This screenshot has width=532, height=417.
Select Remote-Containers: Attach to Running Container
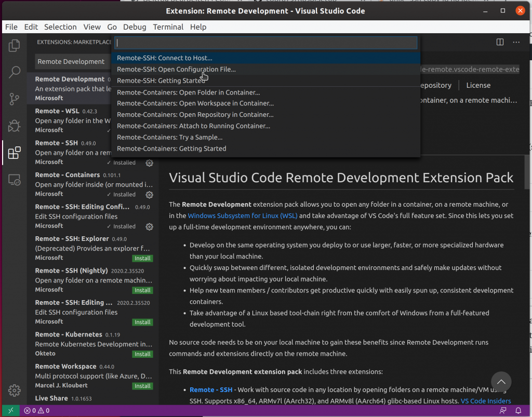265,126
